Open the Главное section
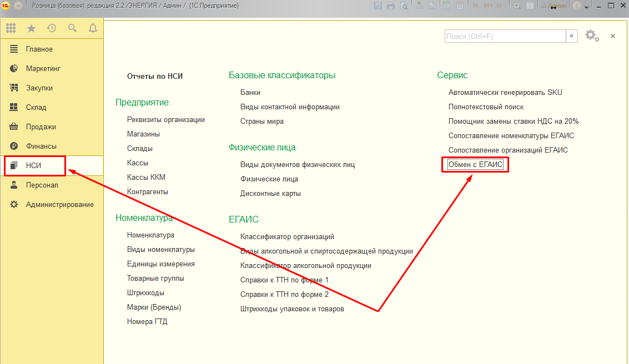629x364 pixels. point(52,49)
